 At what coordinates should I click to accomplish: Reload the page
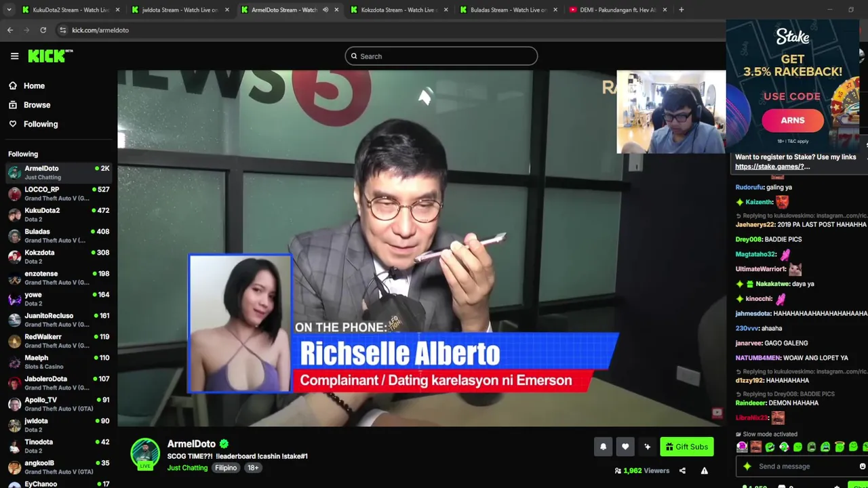pos(43,30)
